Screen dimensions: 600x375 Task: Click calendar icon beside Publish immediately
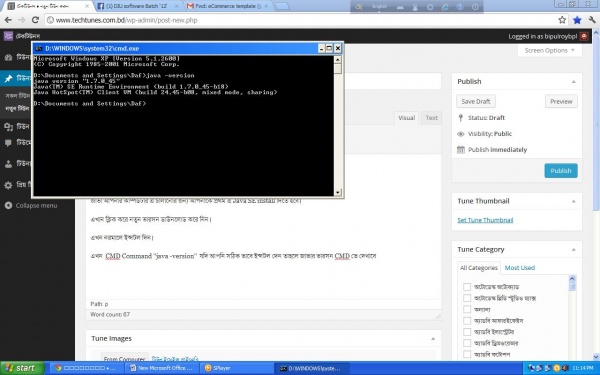coord(461,150)
